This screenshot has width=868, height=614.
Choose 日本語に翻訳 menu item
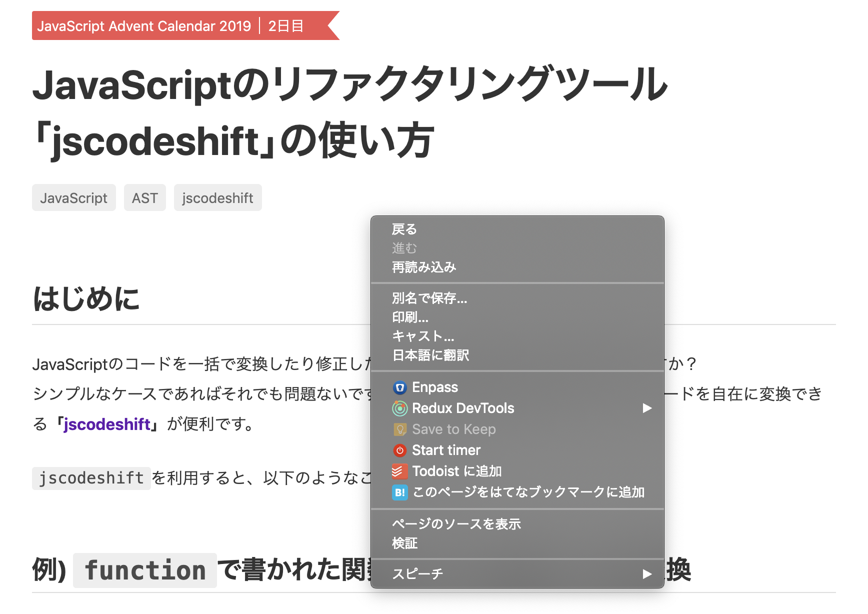pos(430,355)
